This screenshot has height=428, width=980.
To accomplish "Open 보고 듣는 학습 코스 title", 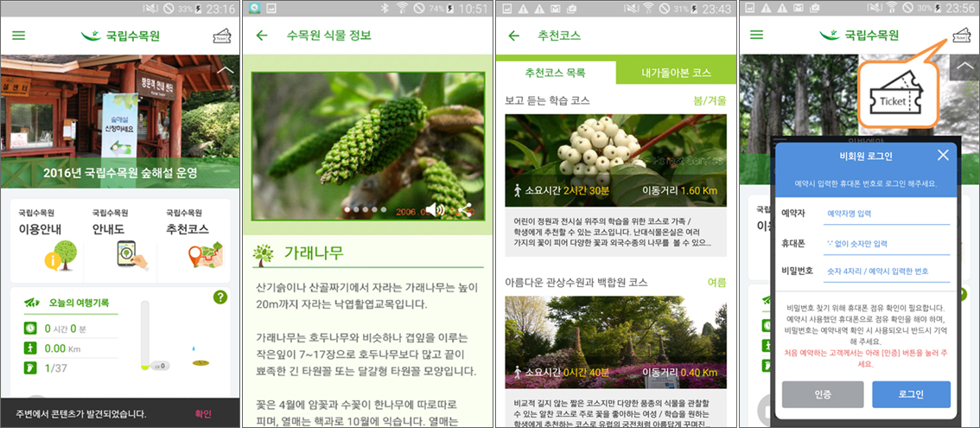I will (x=547, y=100).
